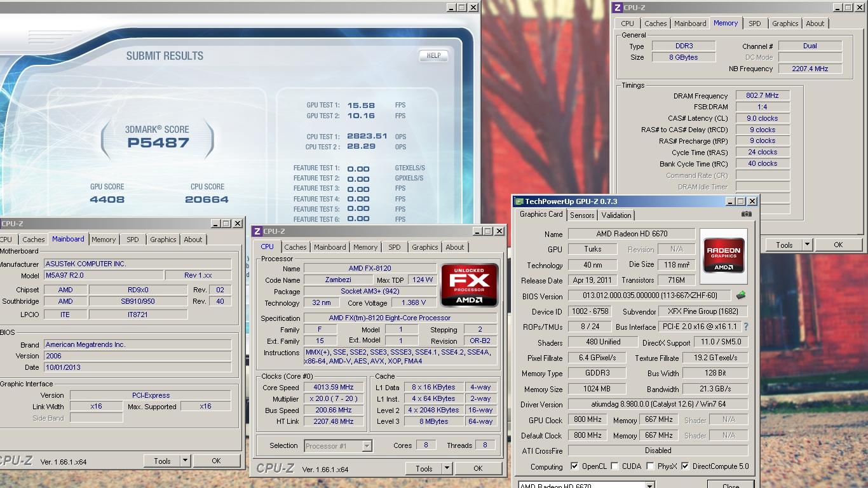Select Mainboard tab in Memory window

coord(690,24)
